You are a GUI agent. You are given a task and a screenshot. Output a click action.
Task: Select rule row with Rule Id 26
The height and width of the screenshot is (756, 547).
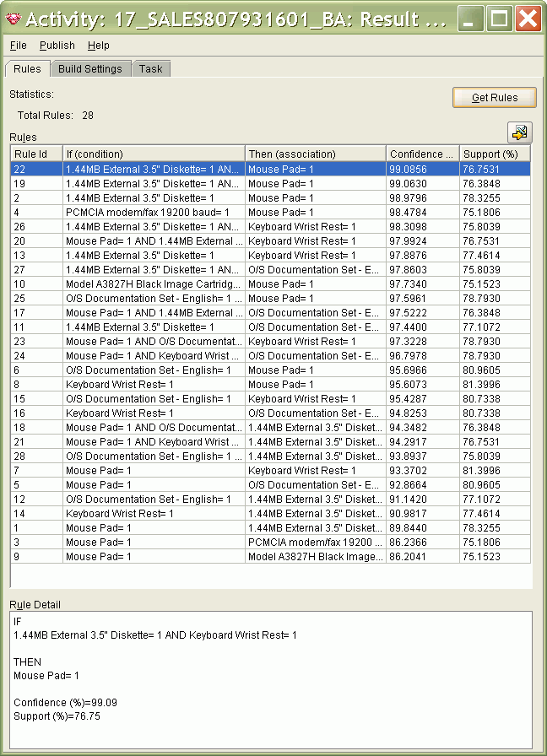[x=270, y=227]
